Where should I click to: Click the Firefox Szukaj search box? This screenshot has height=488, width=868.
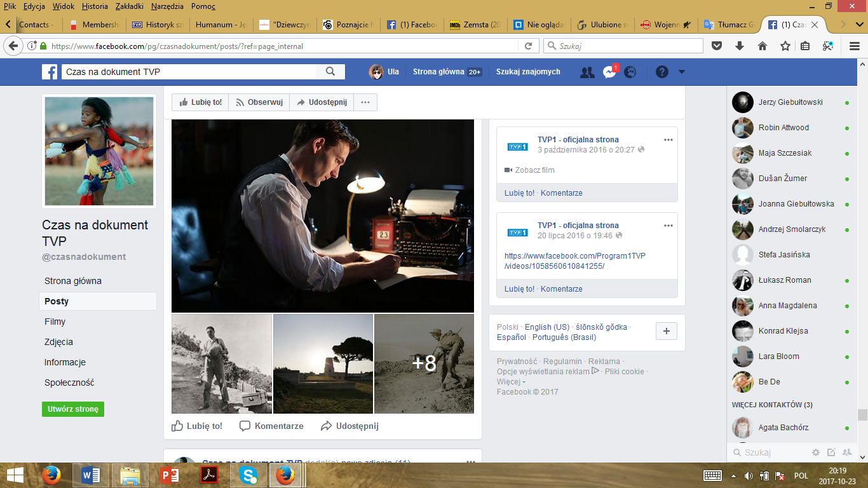coord(623,46)
